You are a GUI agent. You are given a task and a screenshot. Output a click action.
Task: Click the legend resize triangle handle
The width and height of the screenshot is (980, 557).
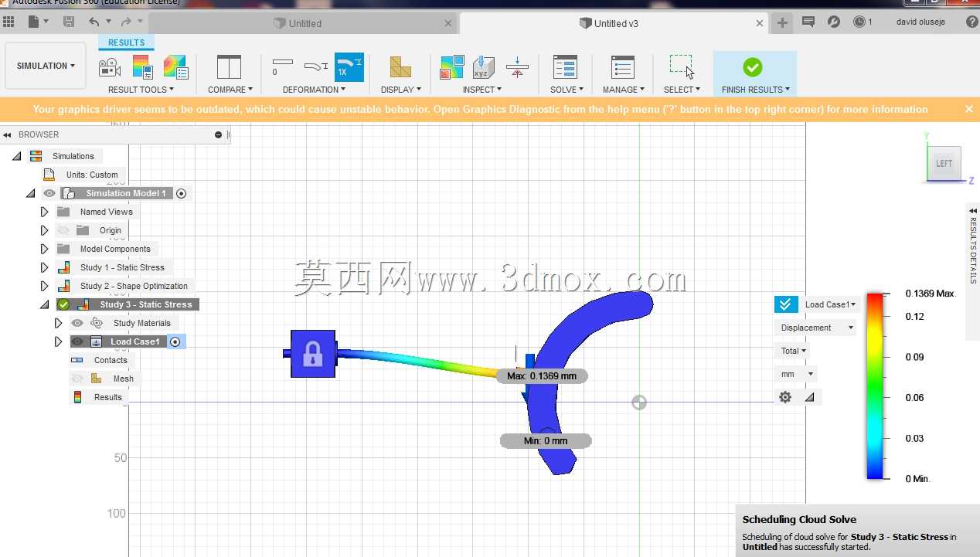coord(809,397)
